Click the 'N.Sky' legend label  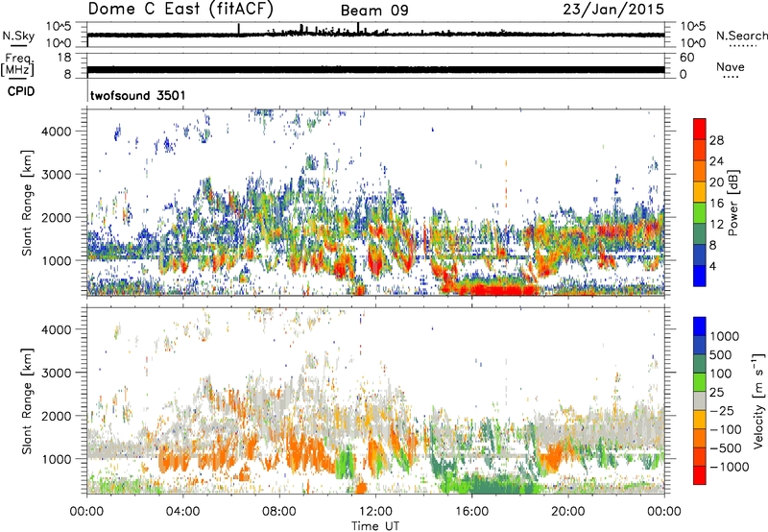pos(18,36)
